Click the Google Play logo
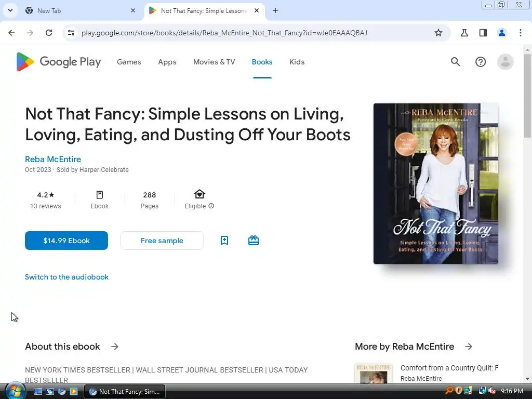This screenshot has width=532, height=399. click(59, 62)
